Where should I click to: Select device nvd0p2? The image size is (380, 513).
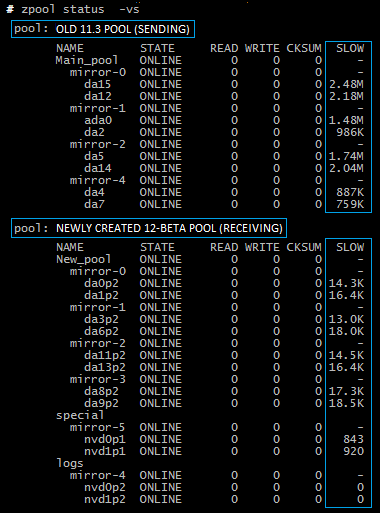pyautogui.click(x=105, y=487)
